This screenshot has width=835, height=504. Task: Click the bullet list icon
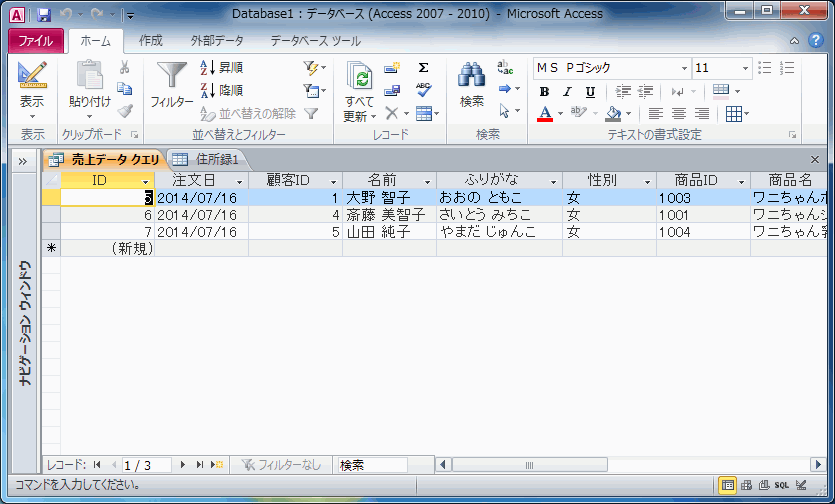pos(765,68)
